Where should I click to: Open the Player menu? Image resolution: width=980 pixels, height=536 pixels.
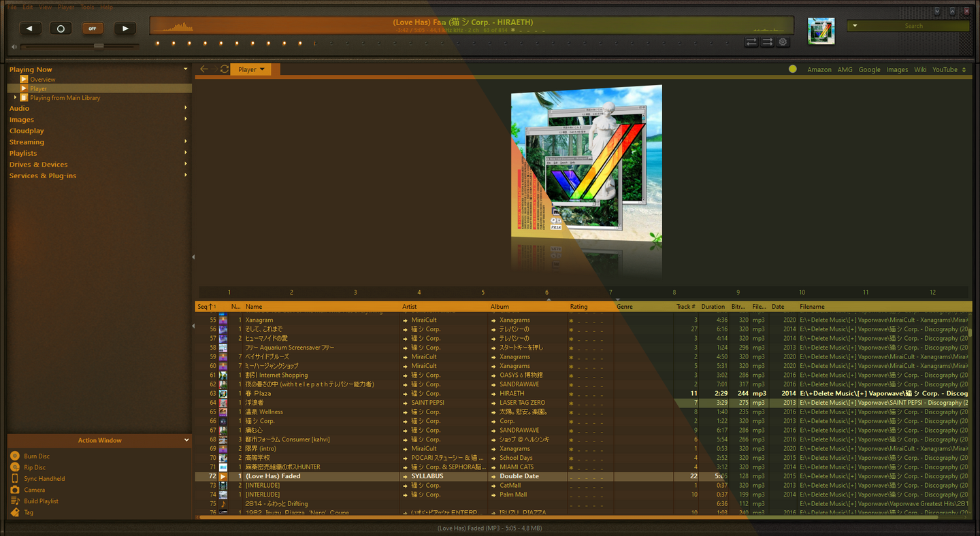pyautogui.click(x=66, y=7)
